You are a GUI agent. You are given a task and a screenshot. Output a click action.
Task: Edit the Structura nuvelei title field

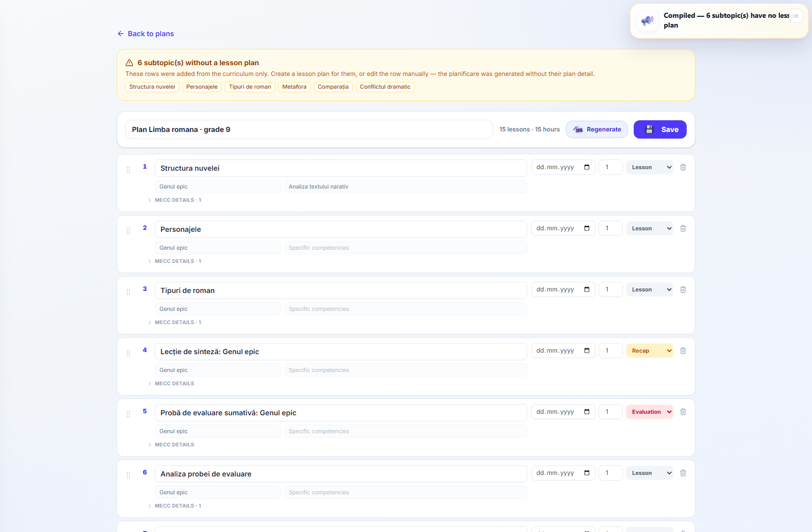pos(341,168)
